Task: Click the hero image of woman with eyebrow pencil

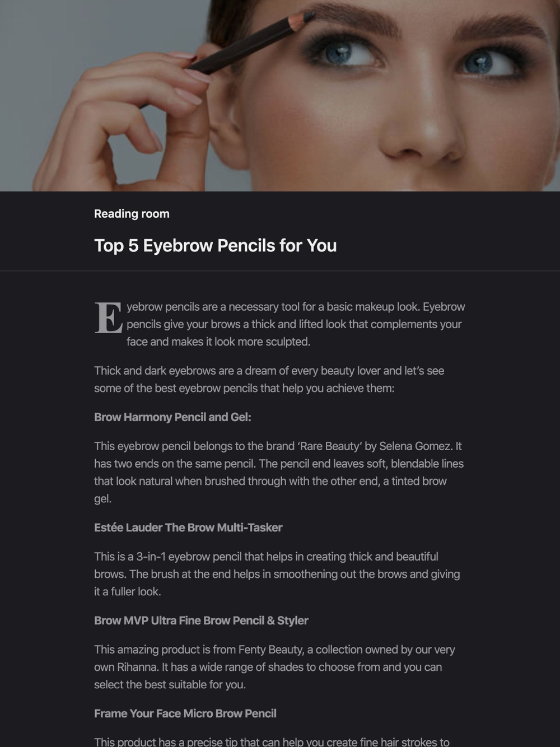Action: pyautogui.click(x=280, y=96)
